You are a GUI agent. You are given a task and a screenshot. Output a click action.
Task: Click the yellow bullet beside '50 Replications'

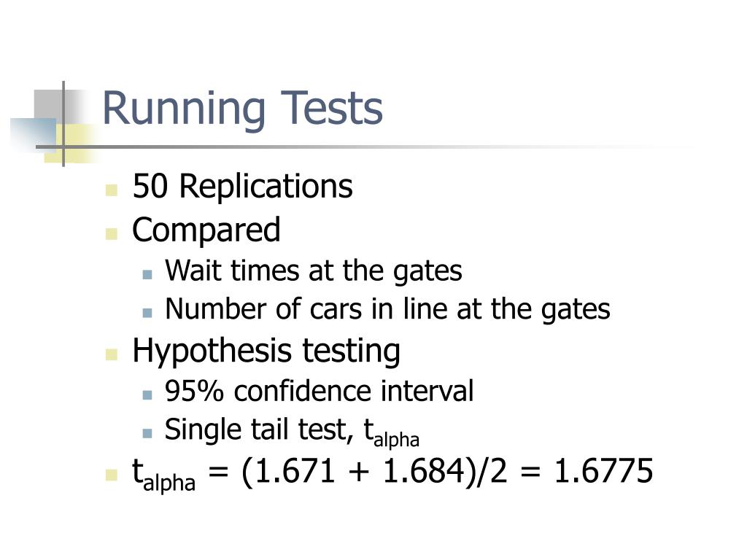pyautogui.click(x=112, y=190)
